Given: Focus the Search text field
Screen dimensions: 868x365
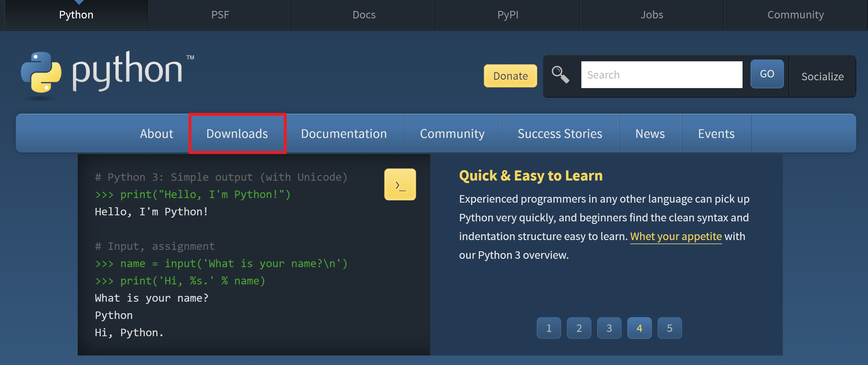Looking at the screenshot, I should (x=661, y=75).
